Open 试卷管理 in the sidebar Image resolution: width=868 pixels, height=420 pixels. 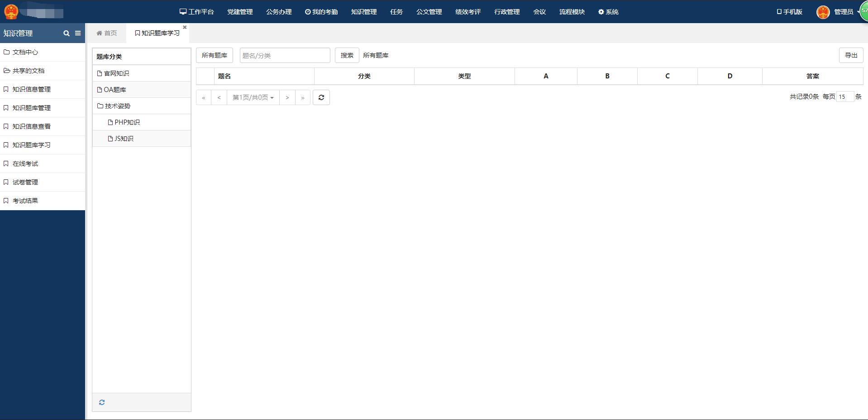click(43, 182)
